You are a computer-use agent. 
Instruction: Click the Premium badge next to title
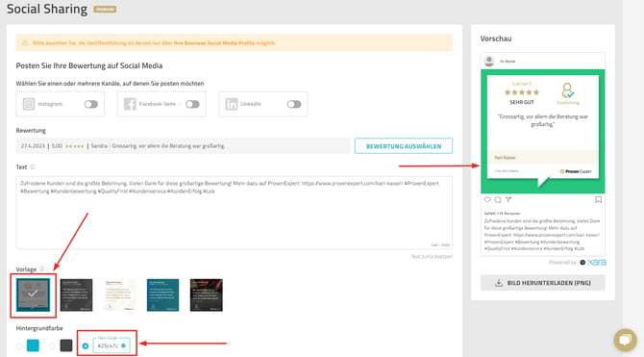point(105,9)
